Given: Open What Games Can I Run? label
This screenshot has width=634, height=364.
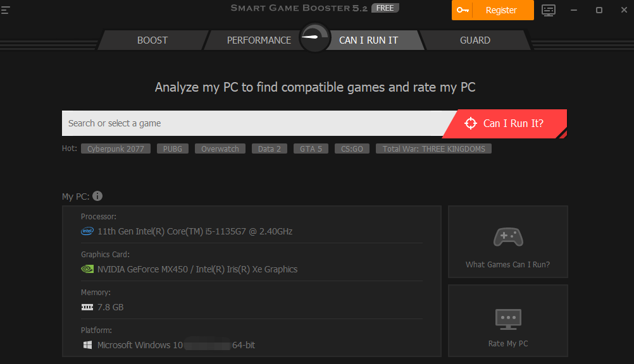Looking at the screenshot, I should click(x=508, y=265).
